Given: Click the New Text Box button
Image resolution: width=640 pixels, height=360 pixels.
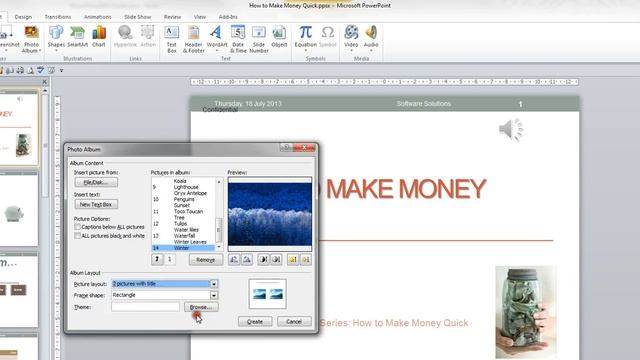Looking at the screenshot, I should [x=96, y=204].
